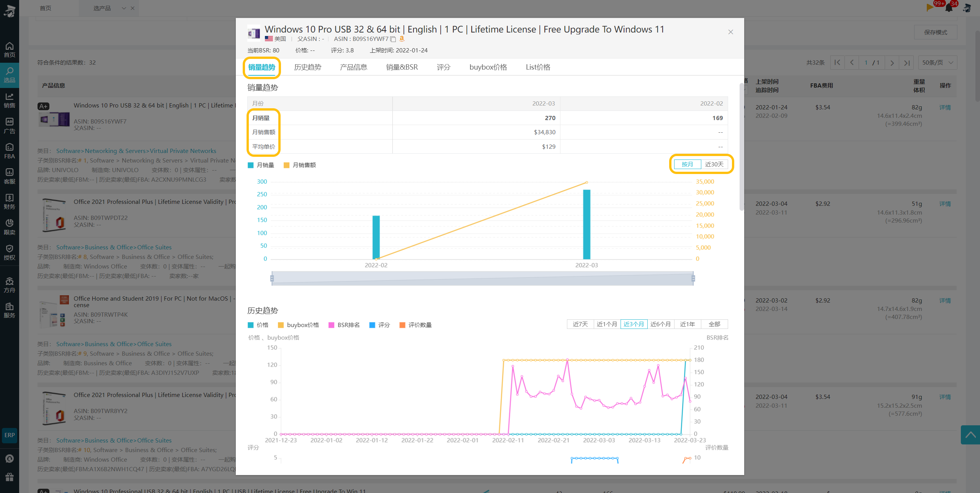Click right handle of chart range slider
This screenshot has height=493, width=980.
tap(693, 278)
